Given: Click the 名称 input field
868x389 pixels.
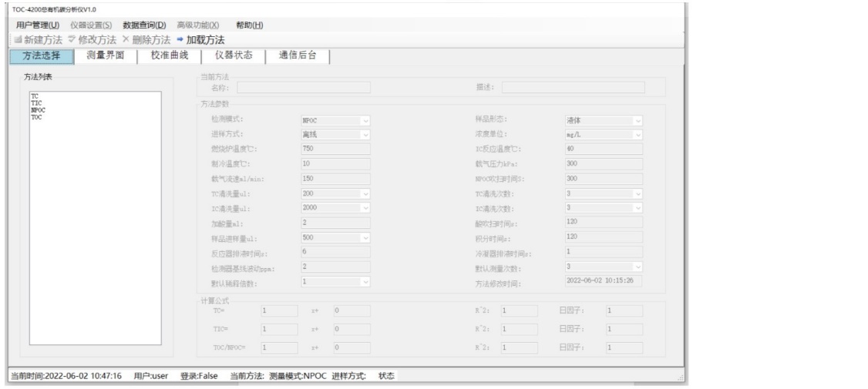Looking at the screenshot, I should click(x=304, y=87).
